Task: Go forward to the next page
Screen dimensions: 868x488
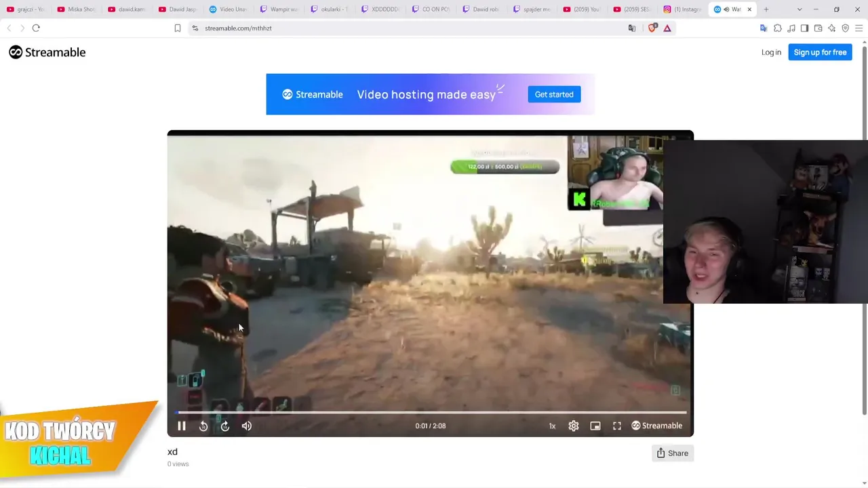Action: (22, 28)
